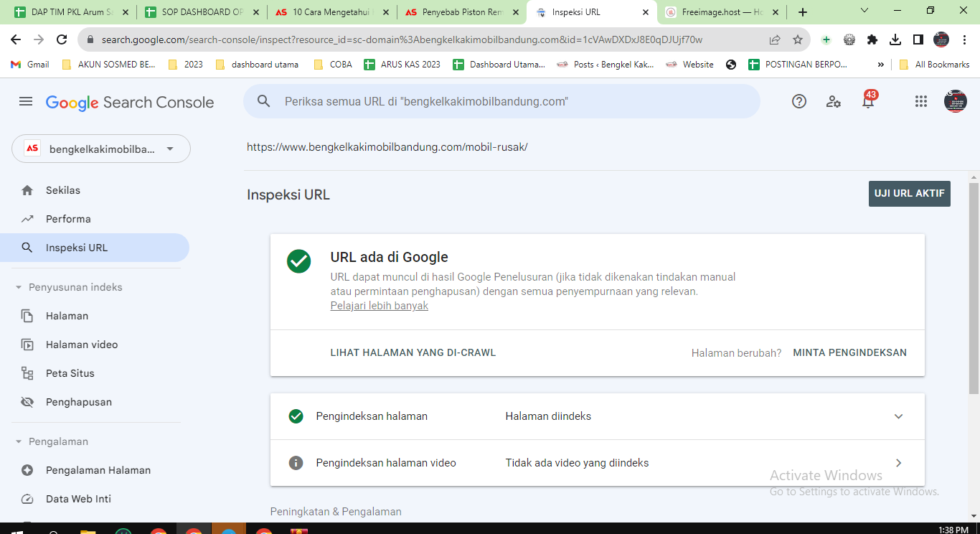The width and height of the screenshot is (980, 534).
Task: Switch to 10 Cara Mengetahui tab
Action: [333, 12]
